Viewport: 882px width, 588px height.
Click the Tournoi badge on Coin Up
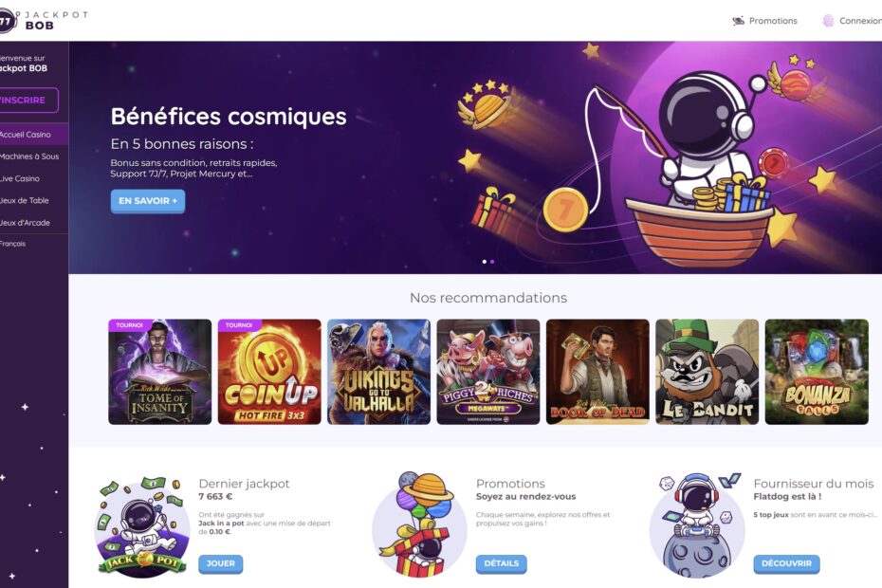tap(239, 325)
